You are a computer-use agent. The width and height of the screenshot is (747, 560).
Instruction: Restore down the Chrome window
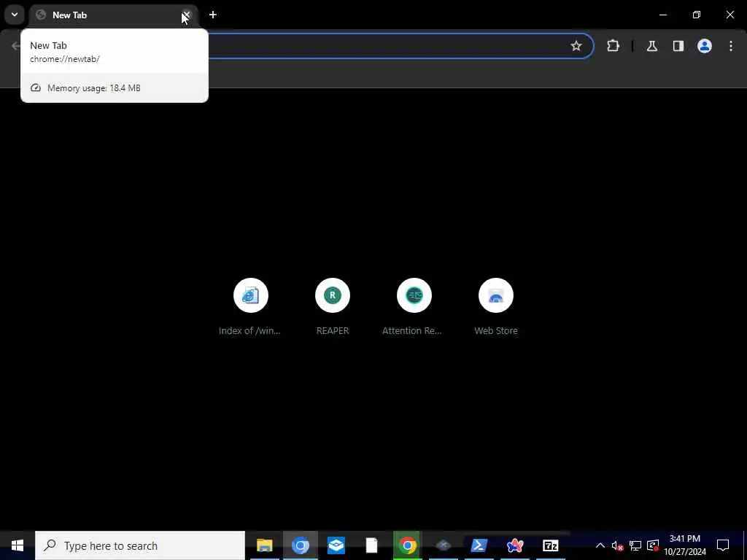point(697,15)
